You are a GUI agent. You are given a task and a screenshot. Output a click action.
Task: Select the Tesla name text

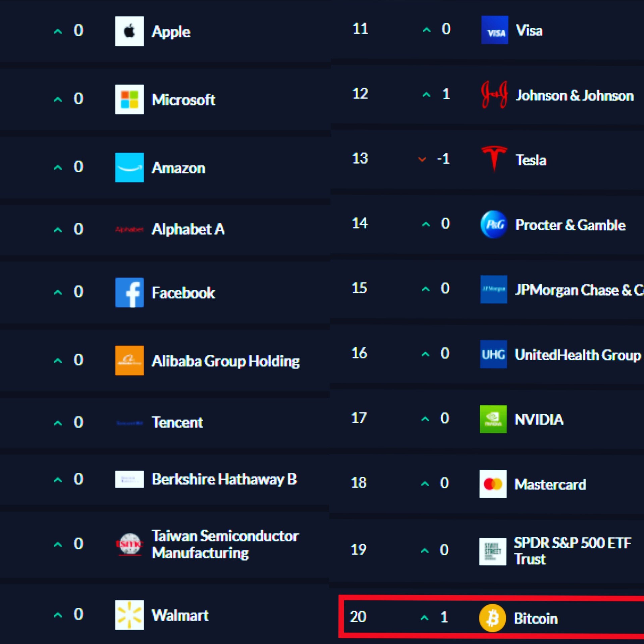point(531,160)
